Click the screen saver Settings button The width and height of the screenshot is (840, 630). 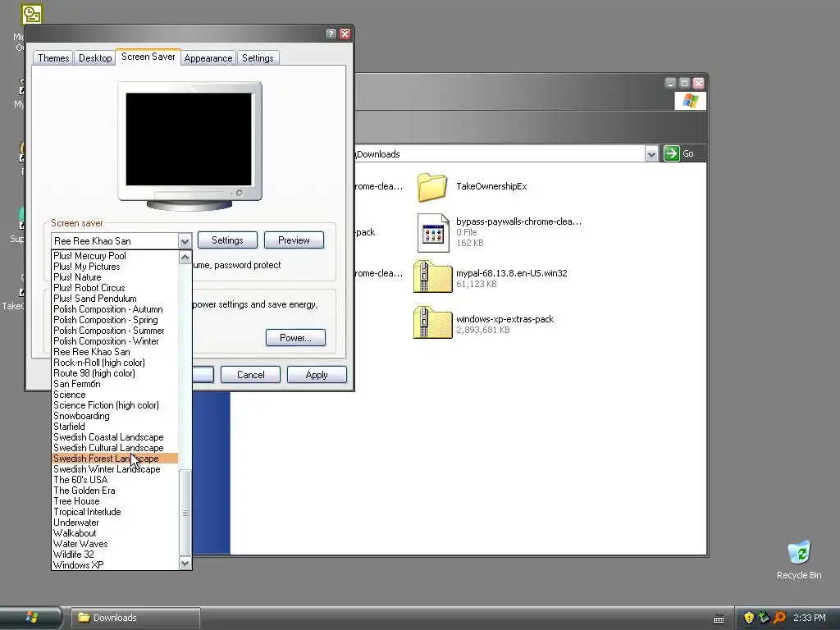pos(227,240)
